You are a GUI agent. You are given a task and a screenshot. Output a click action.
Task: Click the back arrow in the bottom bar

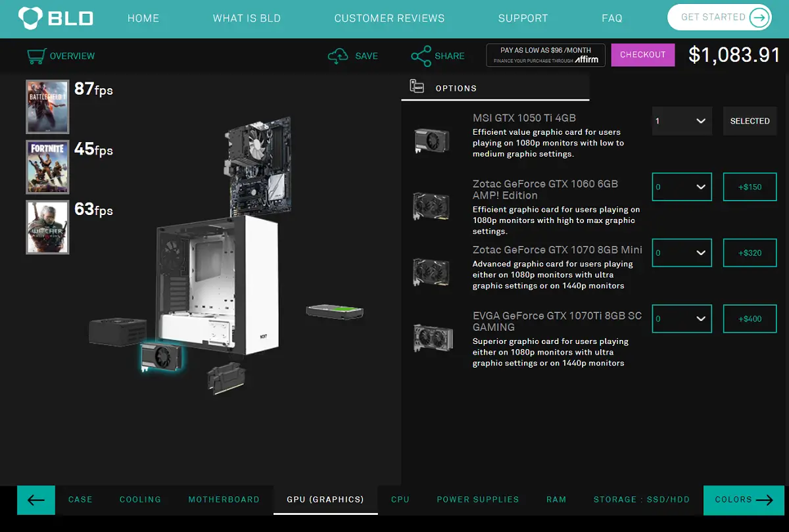point(36,500)
